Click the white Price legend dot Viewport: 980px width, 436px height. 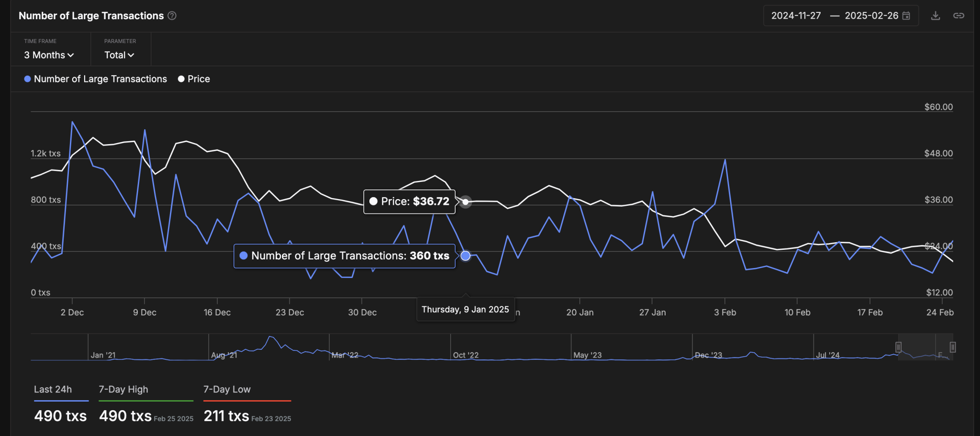[x=181, y=79]
